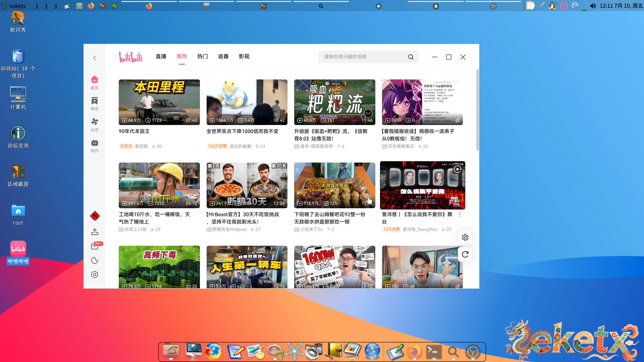
Task: Open the 哔哩哔哩 desktop shortcut
Action: [18, 253]
